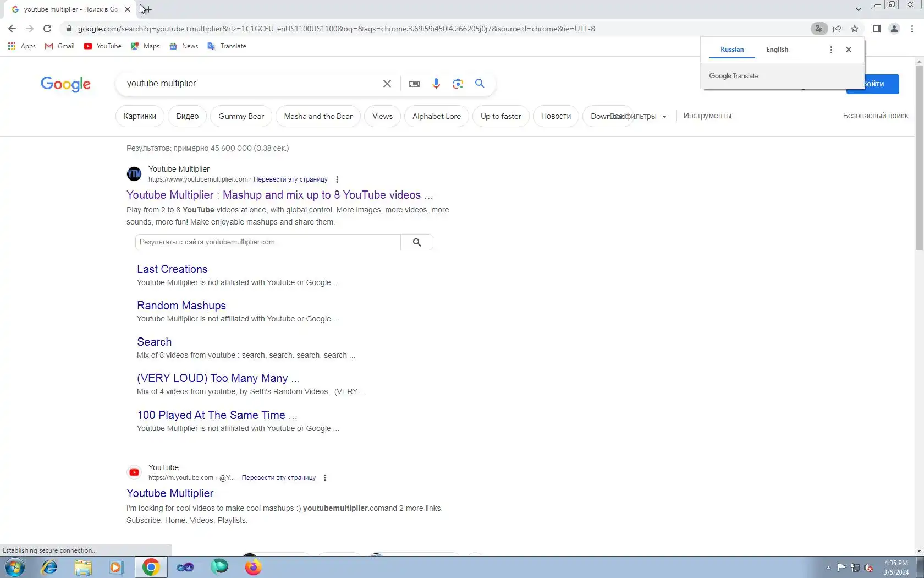Image resolution: width=924 pixels, height=578 pixels.
Task: Open the Translate bookmark
Action: point(227,46)
